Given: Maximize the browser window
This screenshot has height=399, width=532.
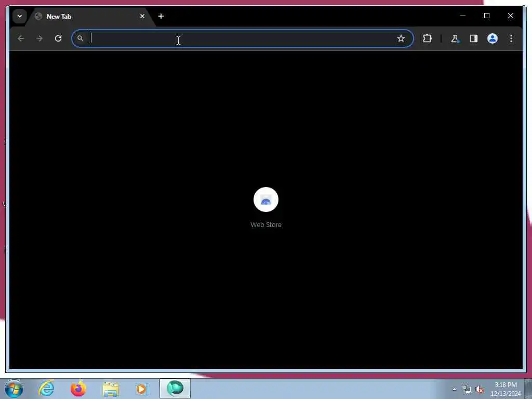Looking at the screenshot, I should [x=486, y=16].
